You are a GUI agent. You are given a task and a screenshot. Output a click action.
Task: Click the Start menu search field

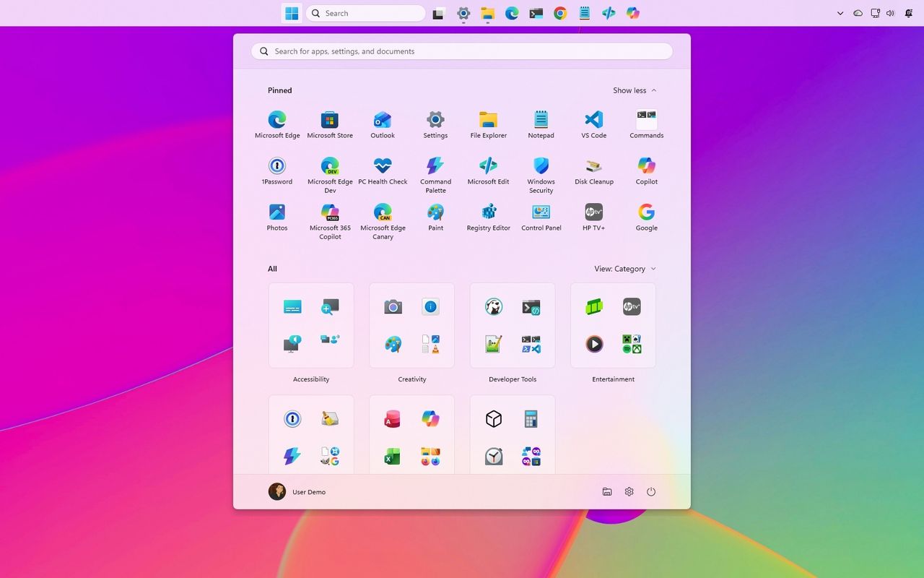[462, 51]
